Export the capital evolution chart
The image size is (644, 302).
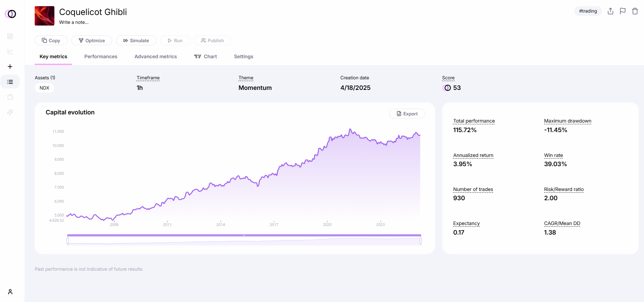coord(407,114)
